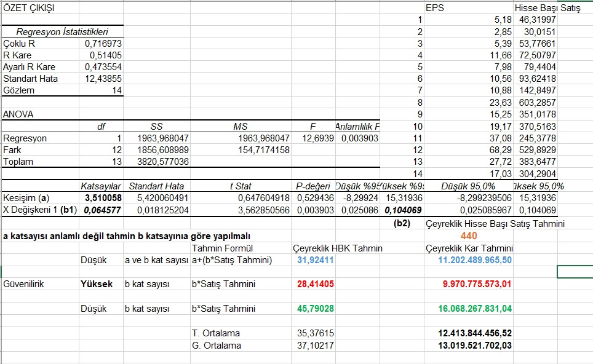
Task: Select the sales value 46,31997
Action: tap(538, 20)
